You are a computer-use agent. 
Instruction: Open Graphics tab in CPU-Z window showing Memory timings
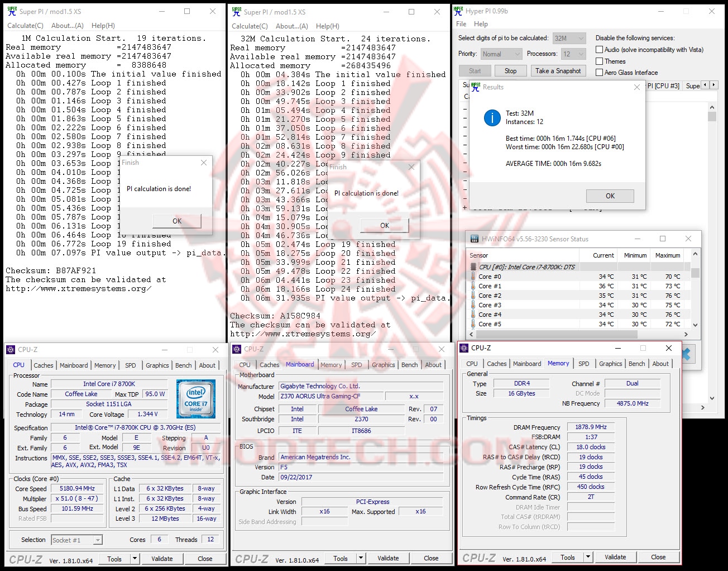tap(611, 364)
